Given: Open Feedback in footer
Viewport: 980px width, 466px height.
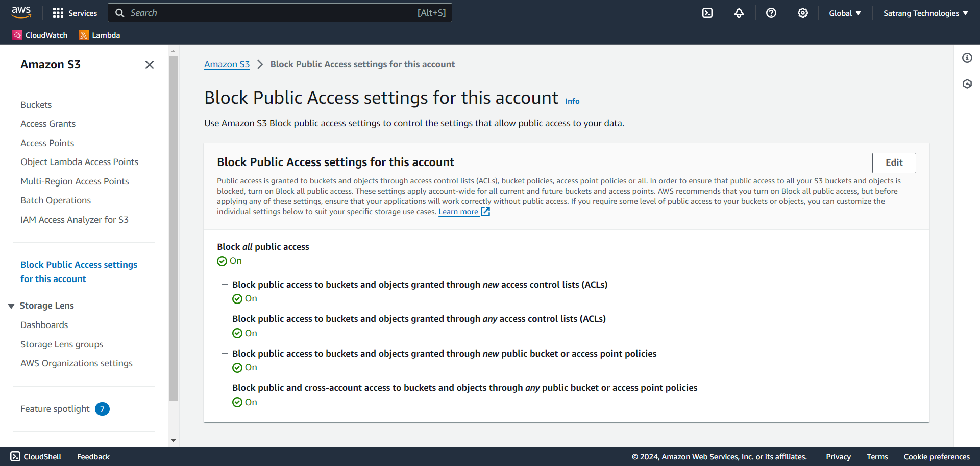Looking at the screenshot, I should 93,457.
